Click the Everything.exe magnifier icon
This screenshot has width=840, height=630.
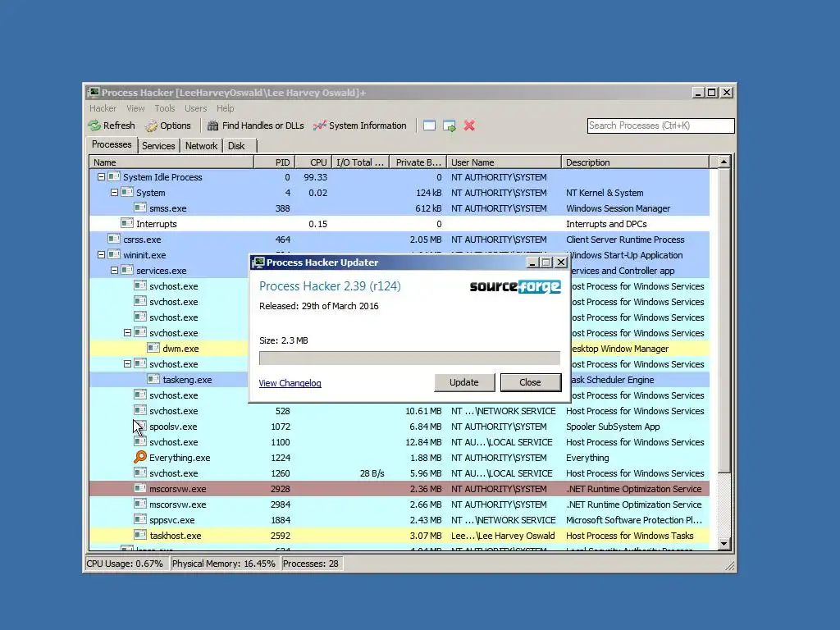point(139,457)
